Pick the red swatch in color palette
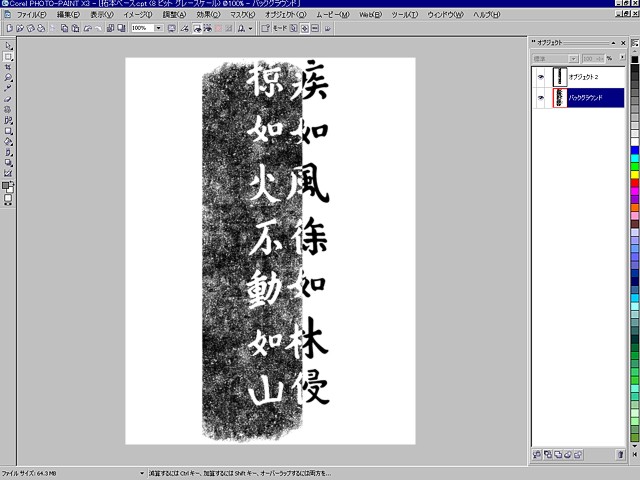 point(635,183)
